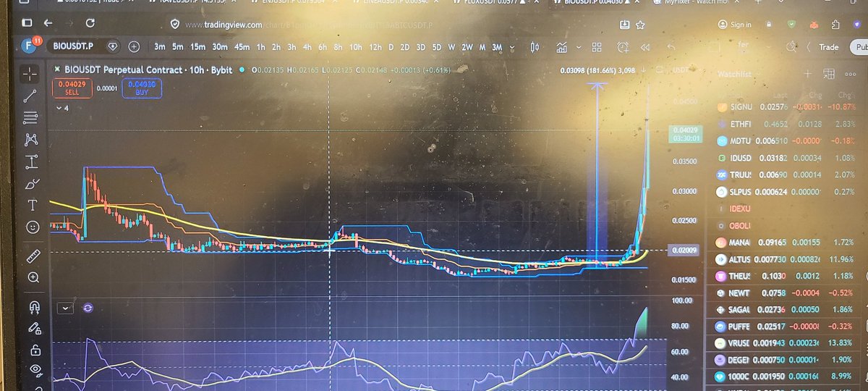Select DEGEN row in the watchlist

click(x=786, y=361)
